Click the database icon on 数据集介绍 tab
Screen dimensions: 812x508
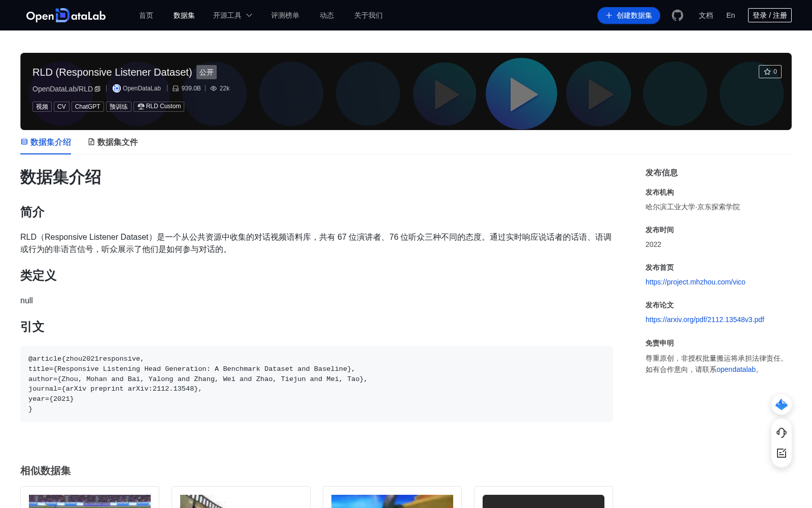pyautogui.click(x=24, y=142)
